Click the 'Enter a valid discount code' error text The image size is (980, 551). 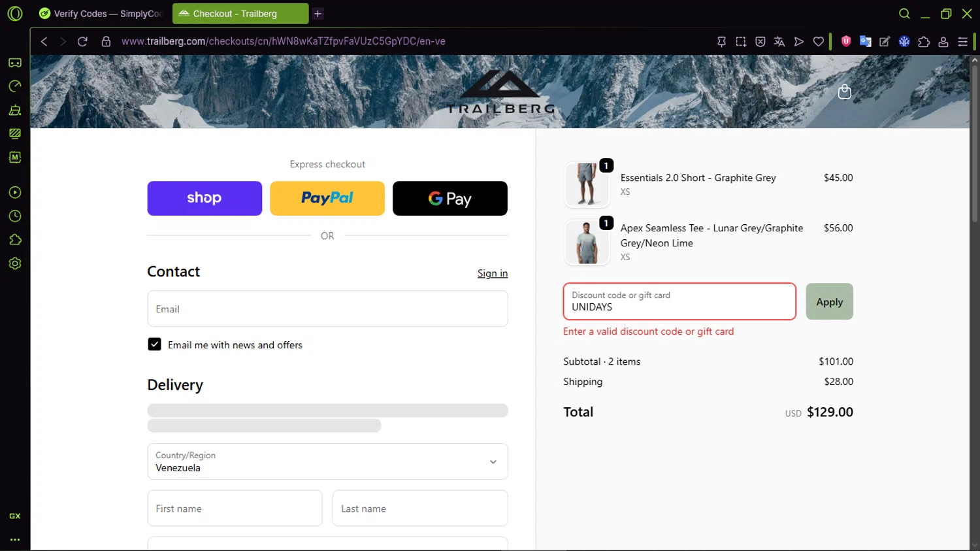pyautogui.click(x=649, y=331)
